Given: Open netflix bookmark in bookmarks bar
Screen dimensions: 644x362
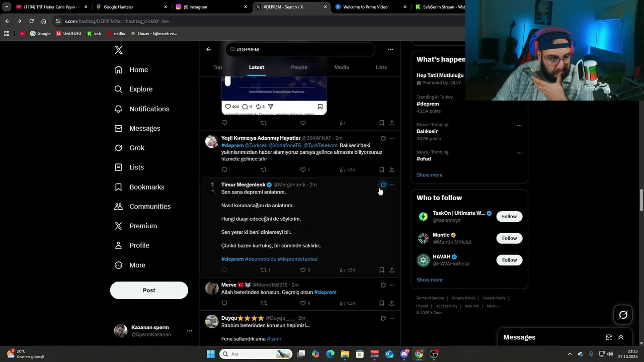Looking at the screenshot, I should click(116, 34).
